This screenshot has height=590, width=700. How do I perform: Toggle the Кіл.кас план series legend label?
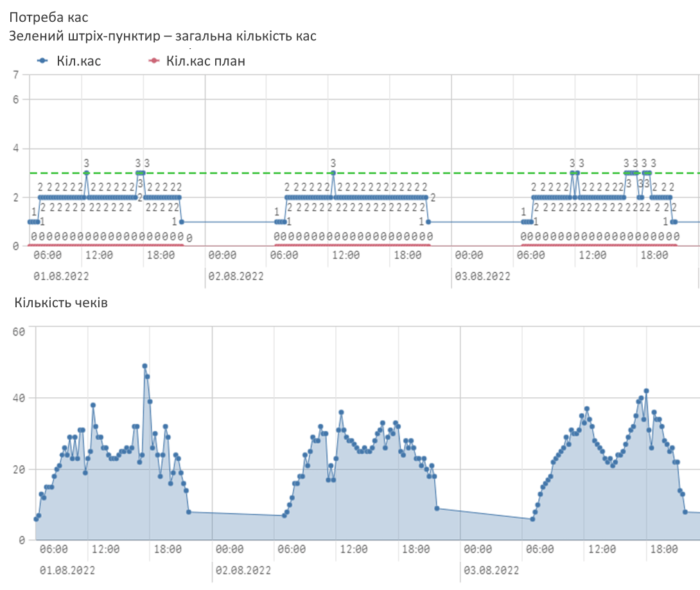(x=205, y=61)
